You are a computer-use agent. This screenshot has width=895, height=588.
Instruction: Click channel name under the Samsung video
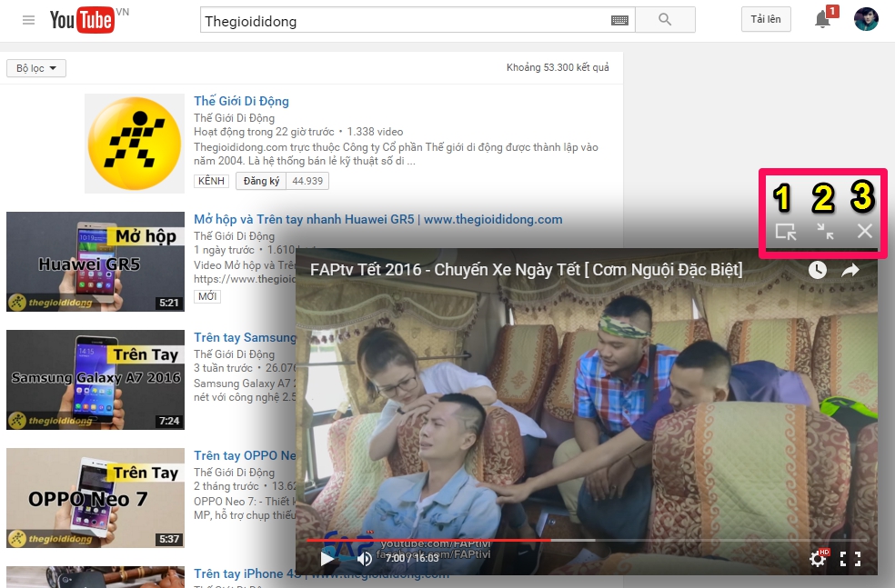tap(234, 354)
